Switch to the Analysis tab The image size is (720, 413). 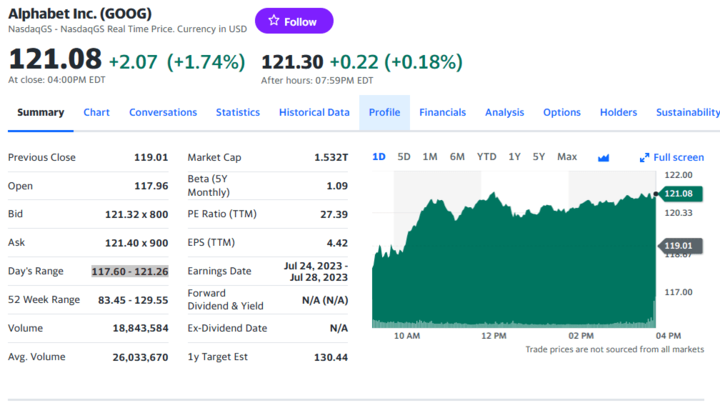[x=505, y=113]
